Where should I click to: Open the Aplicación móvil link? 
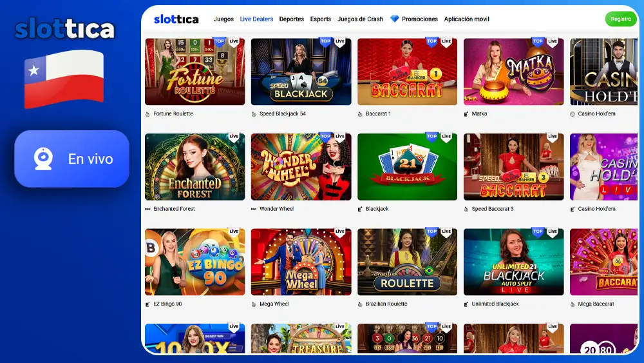point(466,19)
